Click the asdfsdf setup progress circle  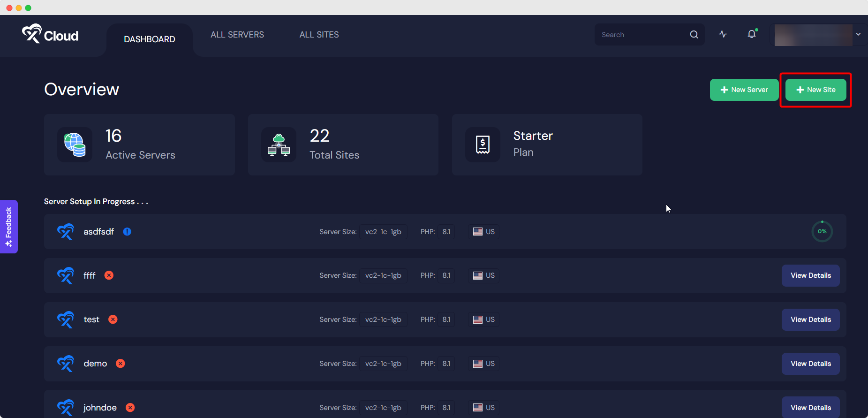coord(822,231)
